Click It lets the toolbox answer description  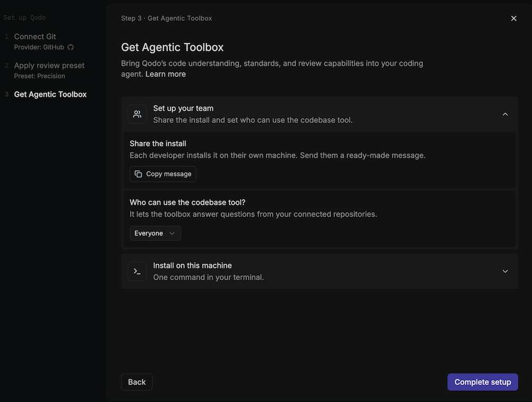point(253,215)
